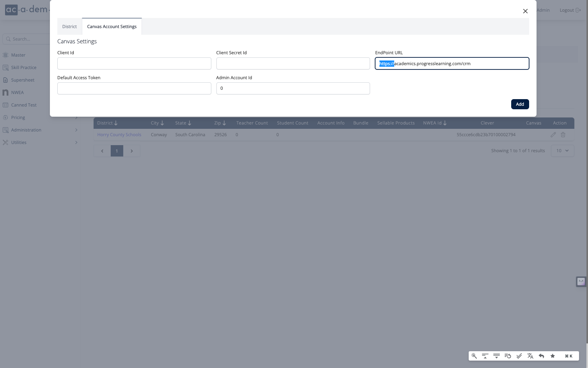Focus the Default Access Token field
The height and width of the screenshot is (368, 588).
(134, 88)
